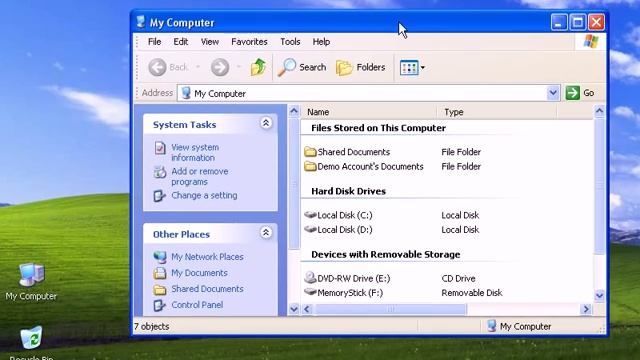Click '7 objects' in status bar
The width and height of the screenshot is (640, 360).
tap(151, 327)
